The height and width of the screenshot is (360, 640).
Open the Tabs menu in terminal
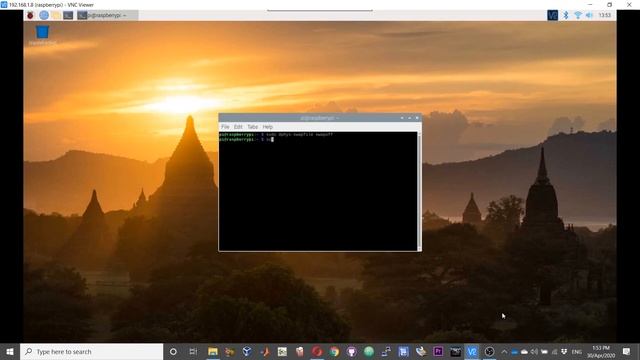pos(253,127)
